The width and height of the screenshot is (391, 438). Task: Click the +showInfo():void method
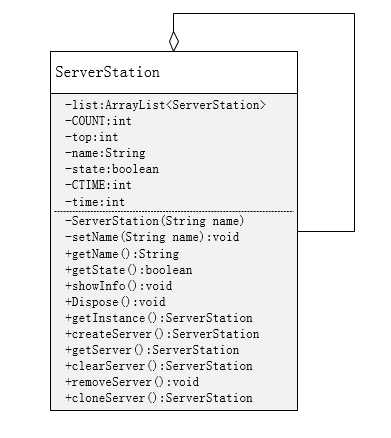[x=119, y=286]
